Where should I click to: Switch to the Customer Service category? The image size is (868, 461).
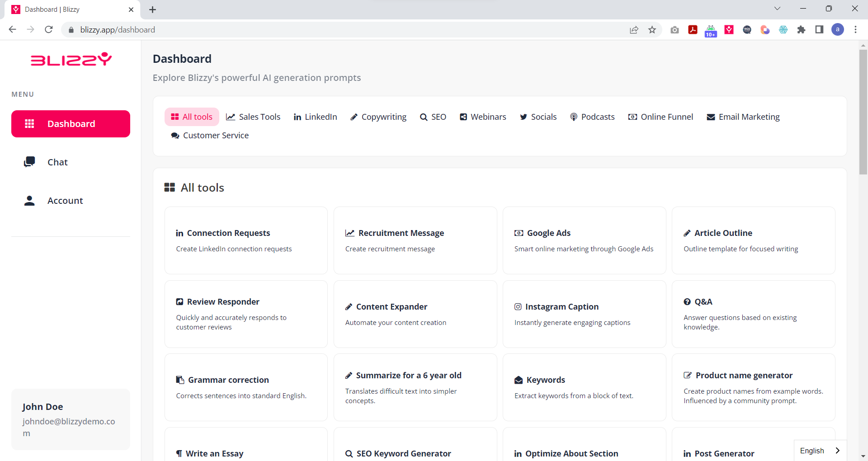tap(210, 136)
